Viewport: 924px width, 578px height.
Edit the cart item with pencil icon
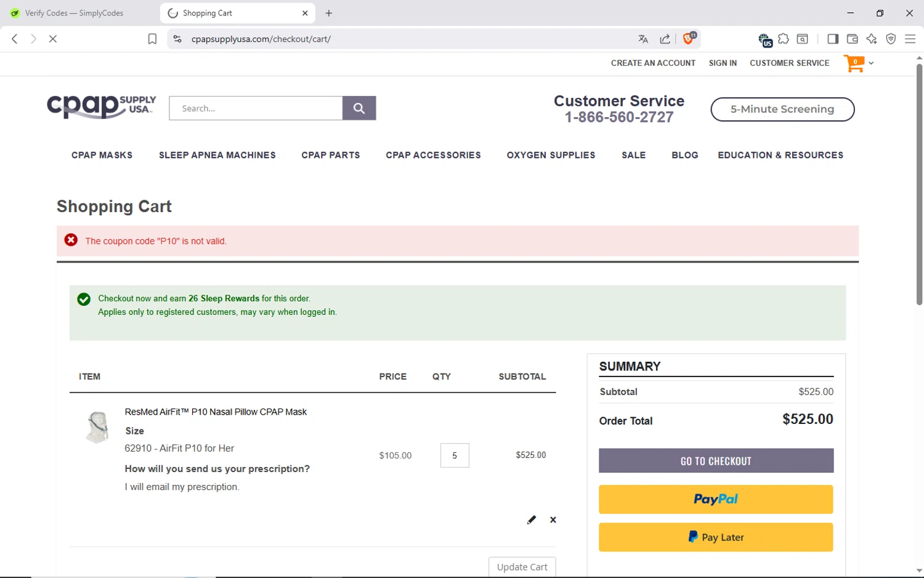(x=532, y=519)
